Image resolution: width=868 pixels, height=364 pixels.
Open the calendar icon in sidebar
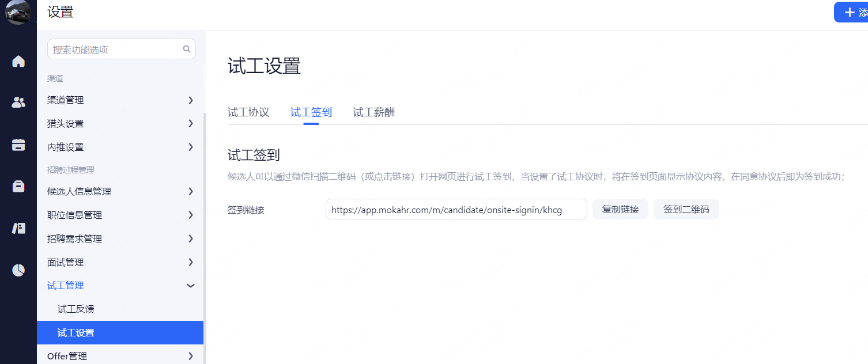coord(18,145)
